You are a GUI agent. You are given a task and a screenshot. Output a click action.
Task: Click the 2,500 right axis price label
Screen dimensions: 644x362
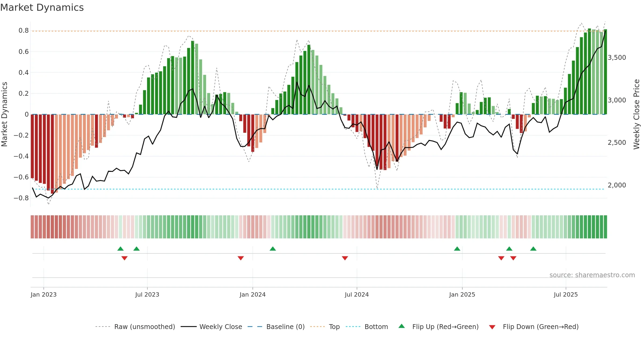[617, 143]
